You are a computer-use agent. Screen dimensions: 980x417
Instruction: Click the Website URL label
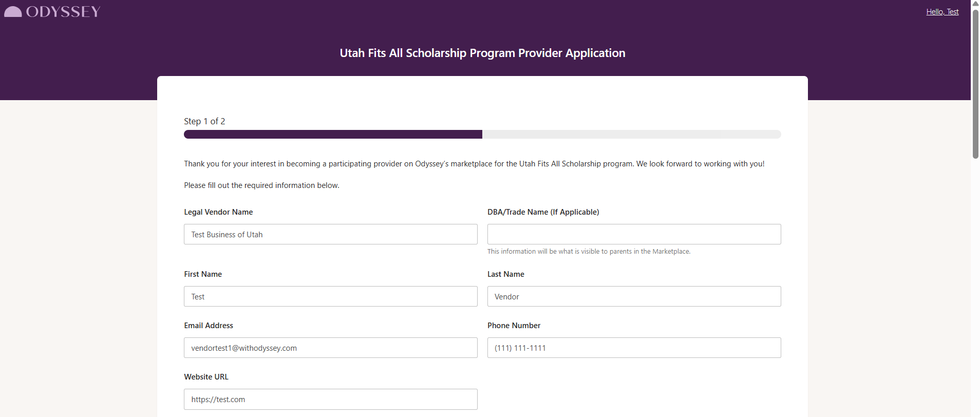coord(206,377)
